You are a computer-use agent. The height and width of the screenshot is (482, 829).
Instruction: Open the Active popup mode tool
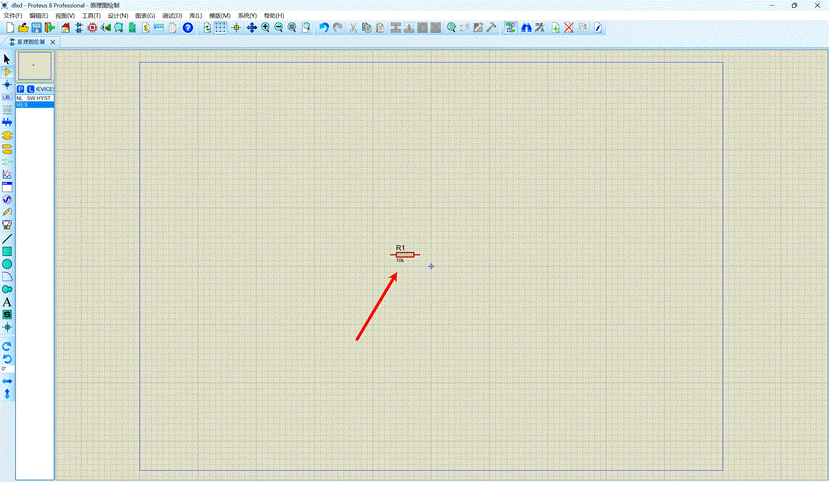[x=7, y=187]
